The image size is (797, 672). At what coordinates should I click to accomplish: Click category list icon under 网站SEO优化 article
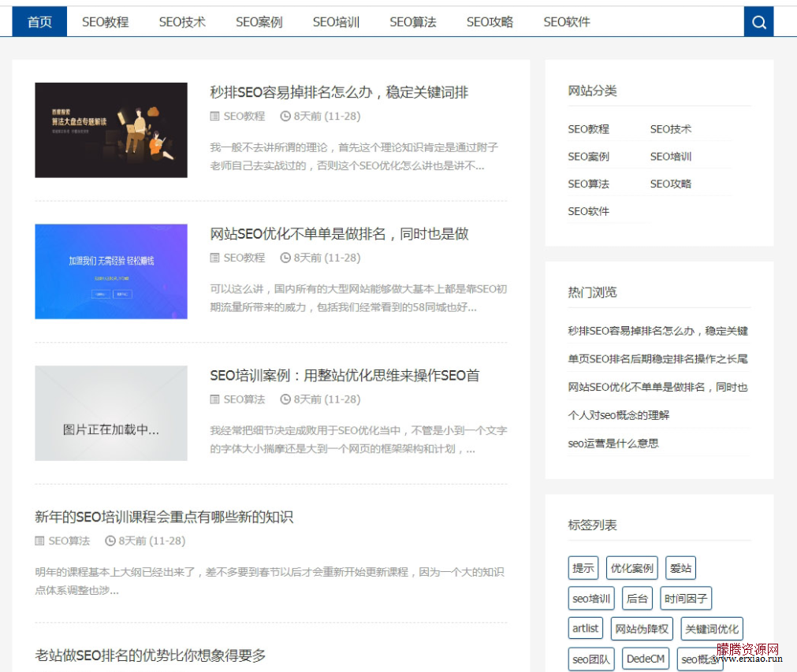(214, 258)
